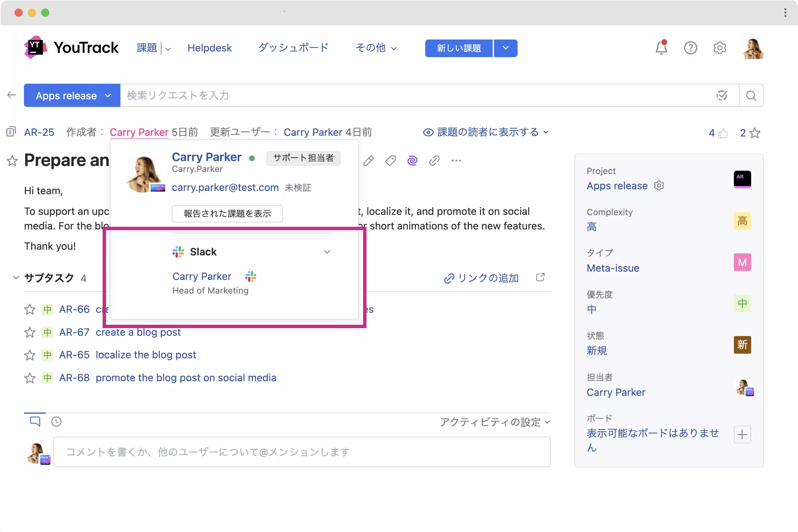Open Helpdesk in the top navigation
The height and width of the screenshot is (532, 798).
tap(209, 48)
